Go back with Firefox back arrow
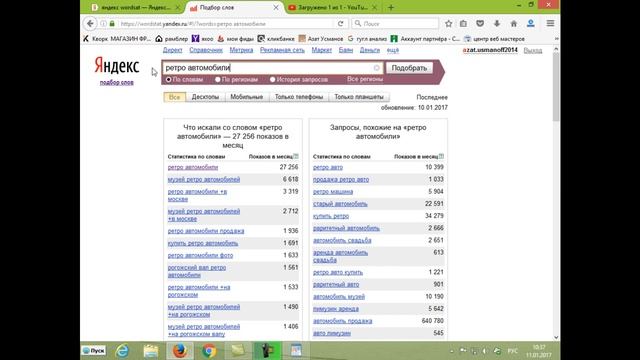Screen dimensions: 640x360 point(90,24)
